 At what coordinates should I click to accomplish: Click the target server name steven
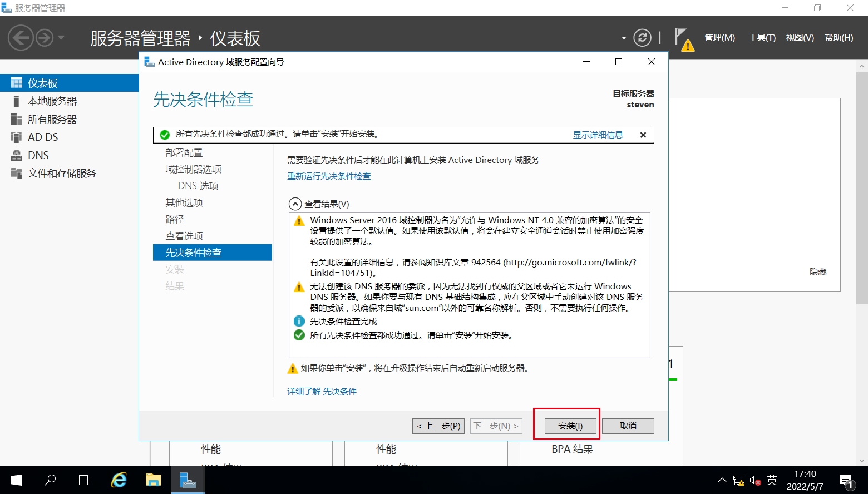click(x=640, y=105)
